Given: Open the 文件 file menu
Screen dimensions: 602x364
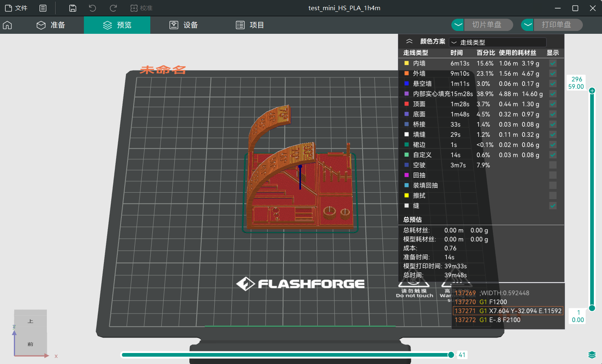Looking at the screenshot, I should [16, 8].
